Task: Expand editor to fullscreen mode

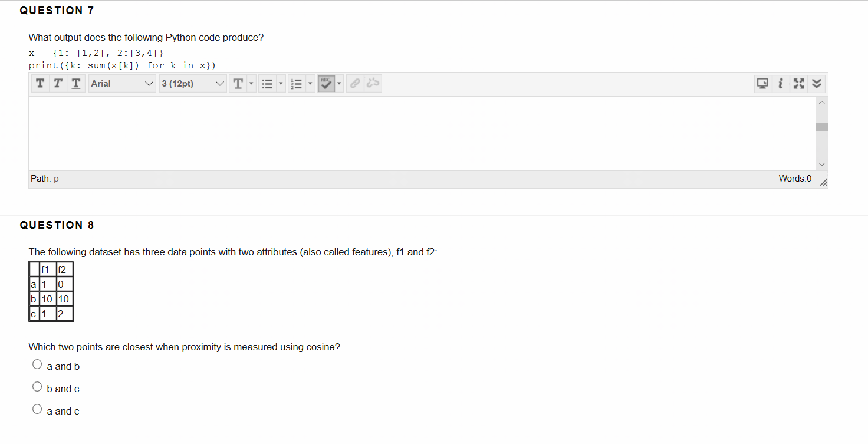Action: (799, 84)
